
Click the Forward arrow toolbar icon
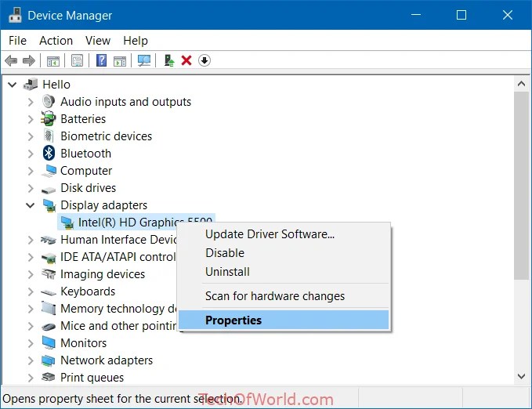[29, 61]
